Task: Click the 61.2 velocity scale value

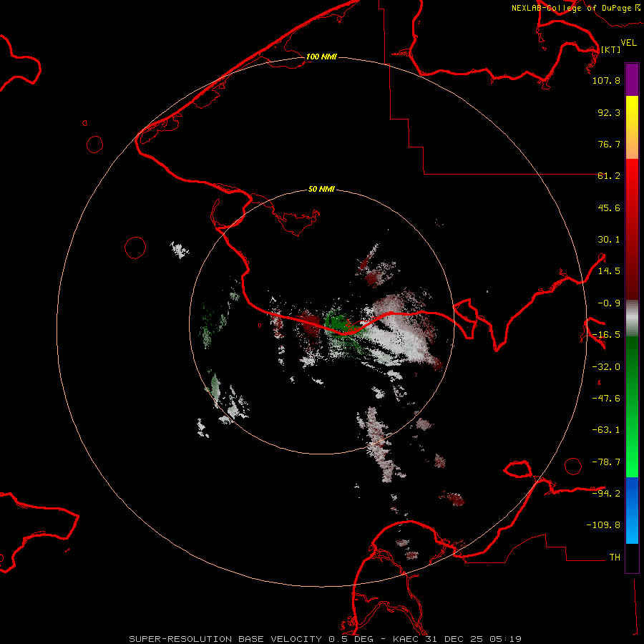Action: click(x=609, y=176)
